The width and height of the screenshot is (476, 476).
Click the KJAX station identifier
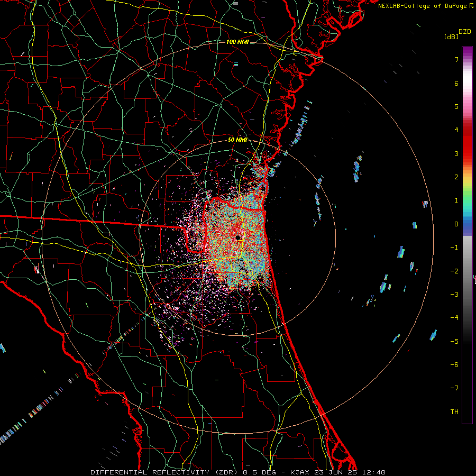[x=300, y=472]
